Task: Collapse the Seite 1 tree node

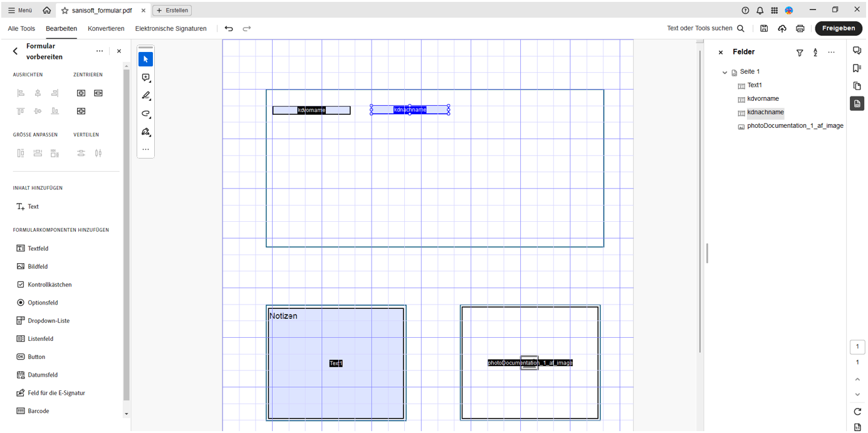Action: coord(725,72)
